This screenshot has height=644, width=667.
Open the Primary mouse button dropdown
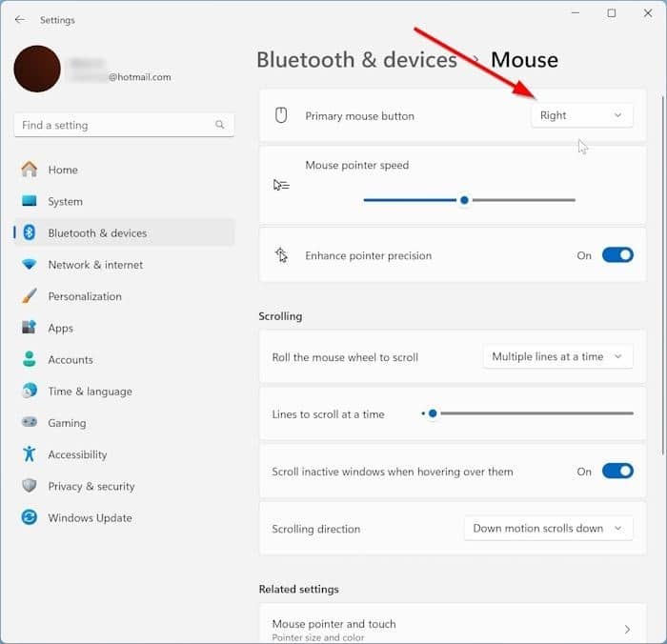tap(581, 115)
